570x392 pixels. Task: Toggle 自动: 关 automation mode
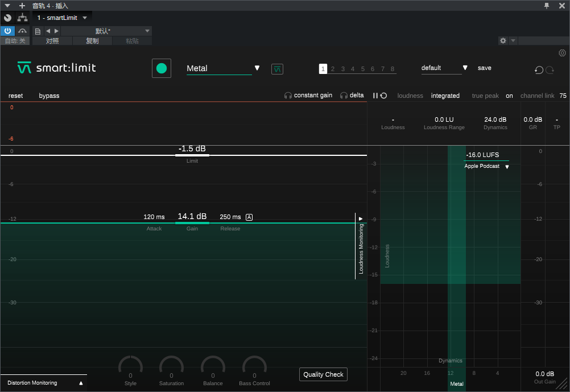pyautogui.click(x=15, y=41)
